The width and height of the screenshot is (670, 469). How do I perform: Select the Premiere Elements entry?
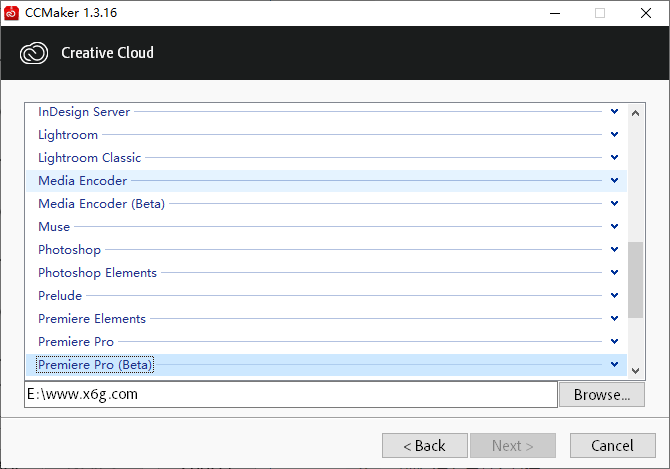[x=92, y=319]
